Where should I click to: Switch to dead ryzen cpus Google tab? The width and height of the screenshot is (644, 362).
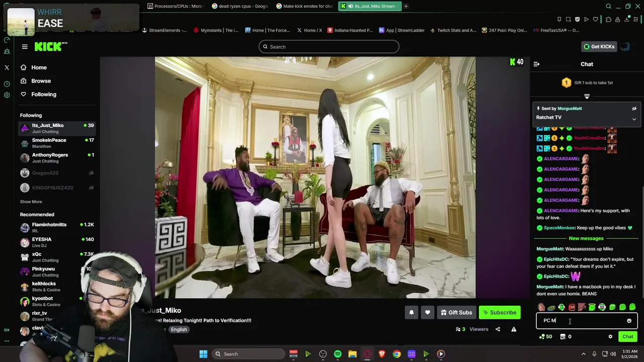(239, 6)
